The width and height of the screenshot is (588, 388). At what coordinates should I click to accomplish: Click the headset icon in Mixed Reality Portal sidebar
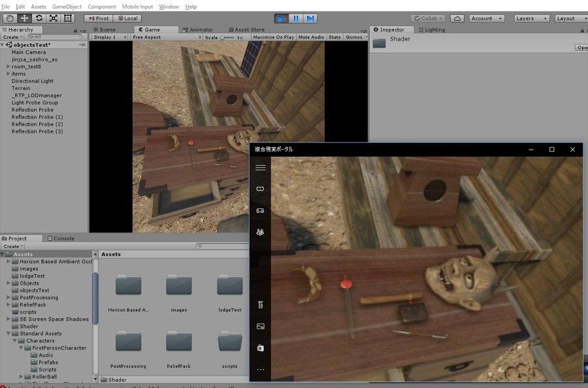click(261, 188)
